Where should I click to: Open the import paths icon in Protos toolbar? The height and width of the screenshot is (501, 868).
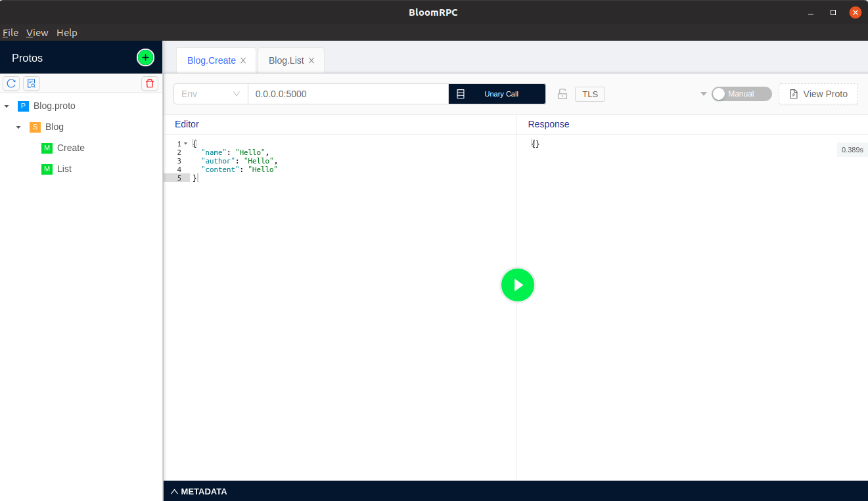[32, 83]
